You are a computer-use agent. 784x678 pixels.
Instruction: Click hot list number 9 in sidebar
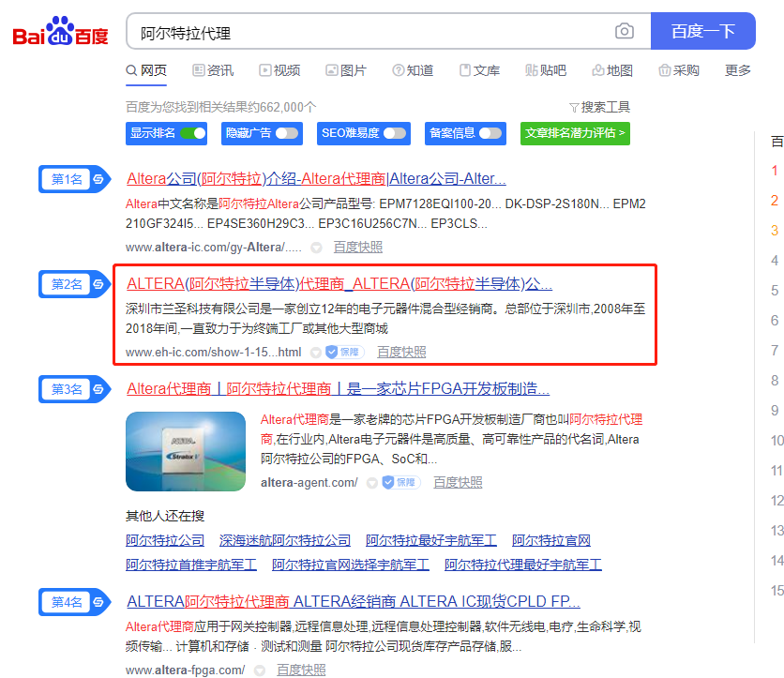tap(774, 411)
